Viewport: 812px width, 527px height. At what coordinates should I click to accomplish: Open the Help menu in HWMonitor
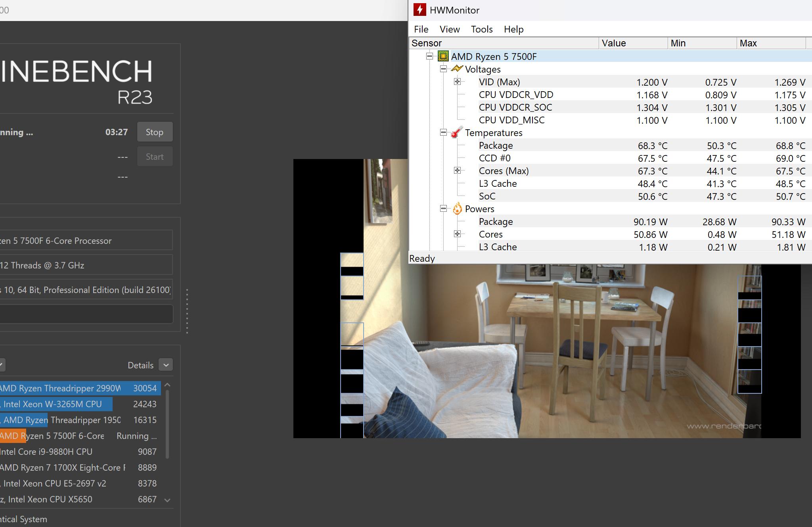514,29
